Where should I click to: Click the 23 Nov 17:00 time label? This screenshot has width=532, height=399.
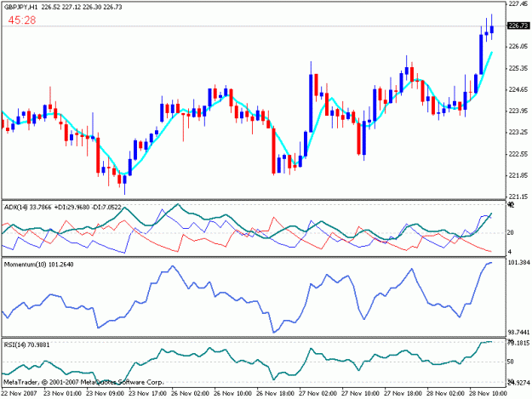coord(147,394)
